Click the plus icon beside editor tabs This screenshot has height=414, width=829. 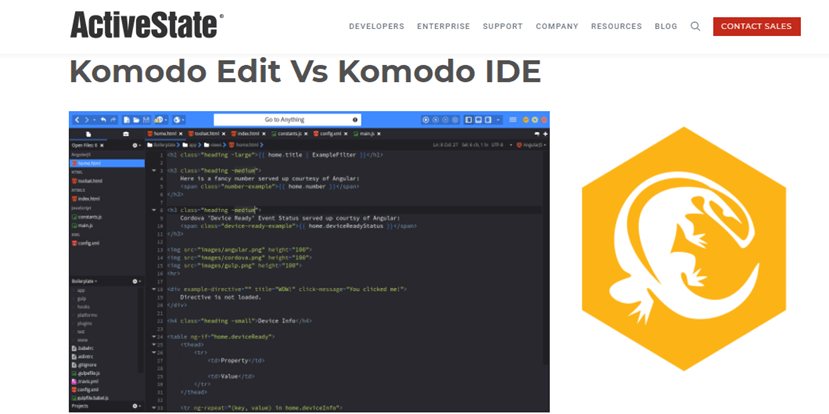pyautogui.click(x=545, y=134)
